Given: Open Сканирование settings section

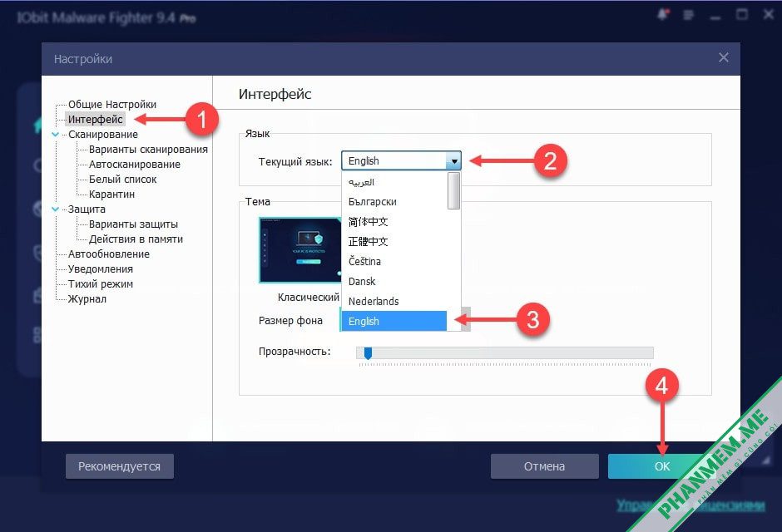Looking at the screenshot, I should click(102, 135).
